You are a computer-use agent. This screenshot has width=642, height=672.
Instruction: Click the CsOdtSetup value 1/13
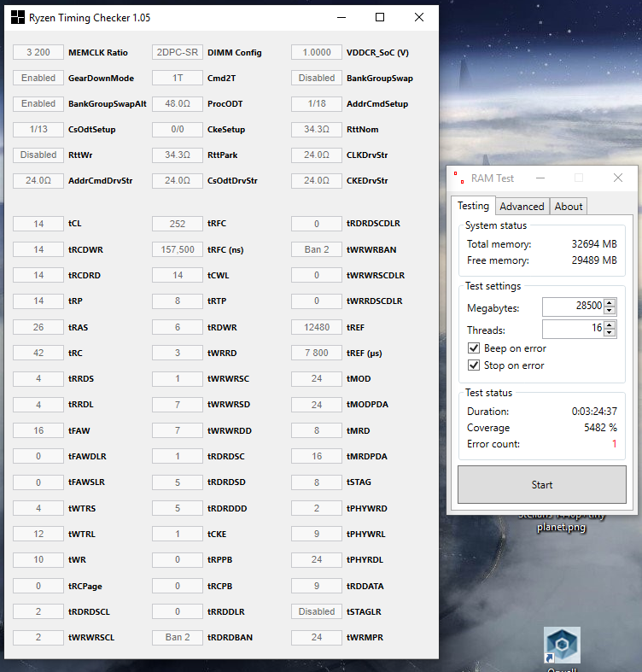click(x=38, y=130)
